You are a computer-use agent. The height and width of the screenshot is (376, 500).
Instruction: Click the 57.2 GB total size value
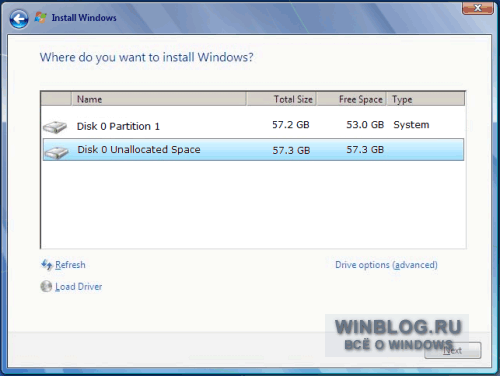pyautogui.click(x=291, y=125)
